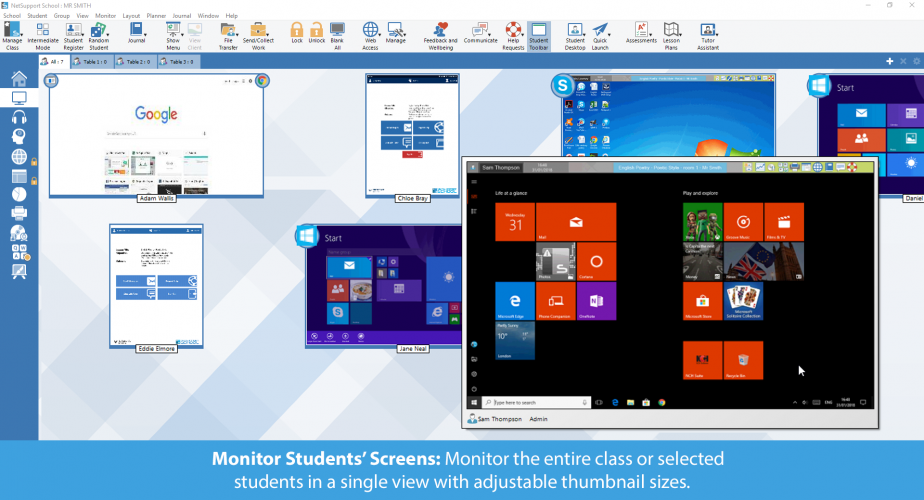Click the Manage toolbar icon
The image size is (924, 500).
click(395, 32)
